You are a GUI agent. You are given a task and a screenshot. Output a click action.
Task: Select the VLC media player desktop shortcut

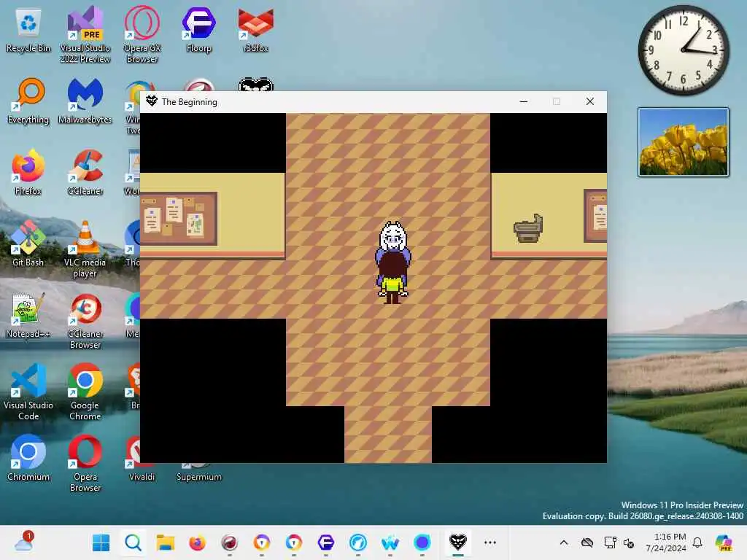[85, 249]
